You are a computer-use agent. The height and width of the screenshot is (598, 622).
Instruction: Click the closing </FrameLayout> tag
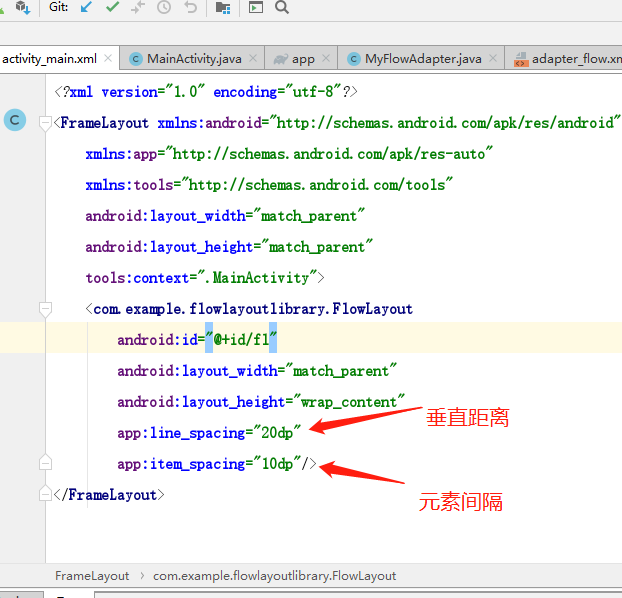click(x=109, y=494)
